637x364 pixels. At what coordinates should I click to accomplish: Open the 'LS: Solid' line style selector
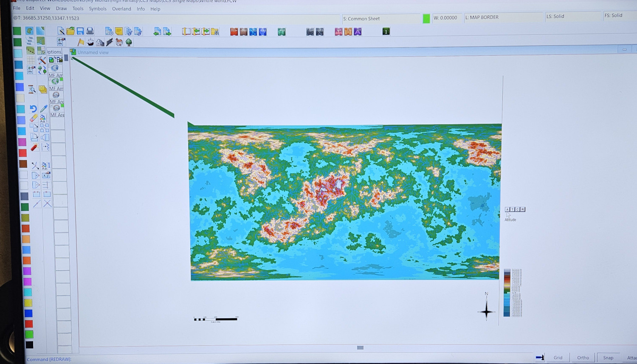coord(573,17)
